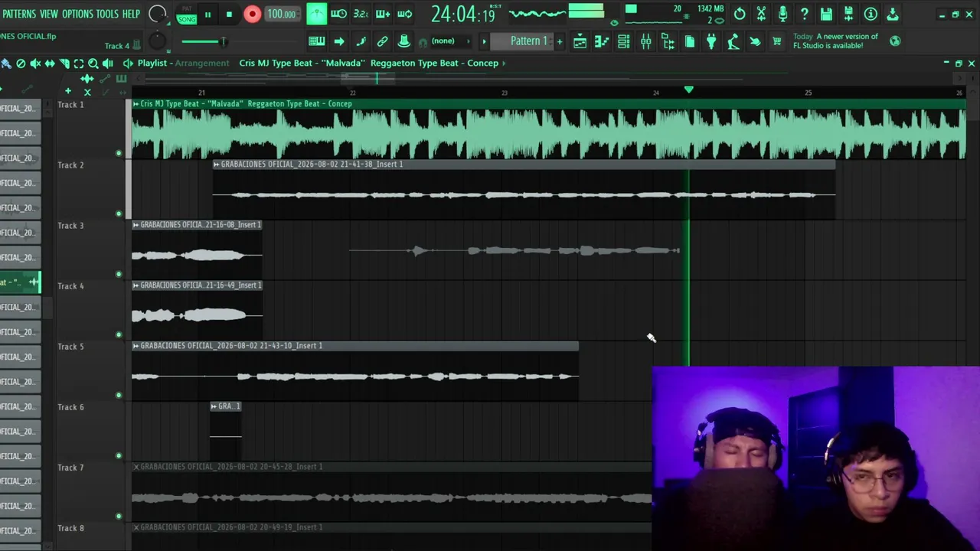This screenshot has height=551, width=980.
Task: Select Cris MJ Type Beat clip on Track 1
Action: [549, 129]
